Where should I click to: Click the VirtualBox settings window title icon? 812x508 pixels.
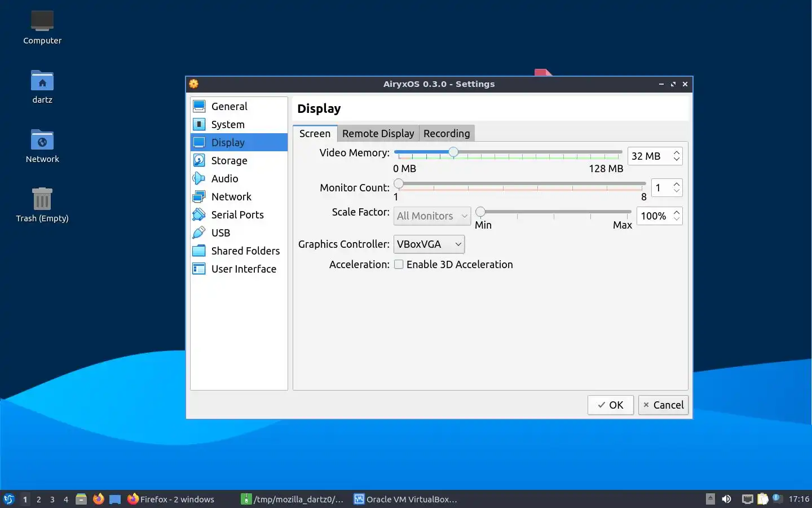point(194,84)
